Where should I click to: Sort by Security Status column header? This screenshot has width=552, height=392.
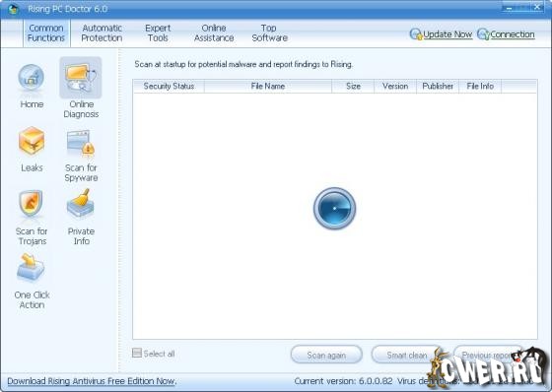point(169,87)
